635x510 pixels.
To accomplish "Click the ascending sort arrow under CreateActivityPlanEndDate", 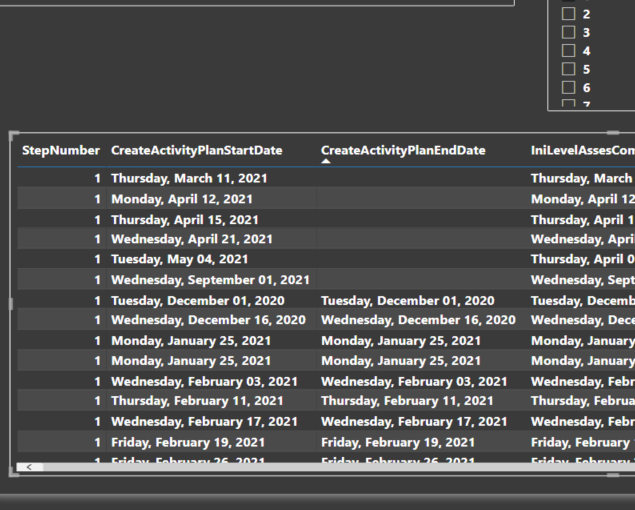I will pos(326,161).
